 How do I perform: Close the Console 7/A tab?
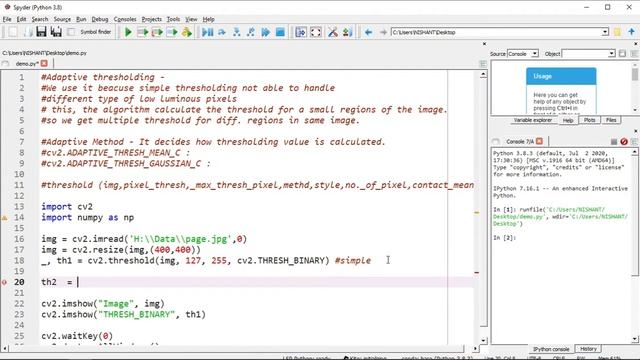tap(540, 141)
